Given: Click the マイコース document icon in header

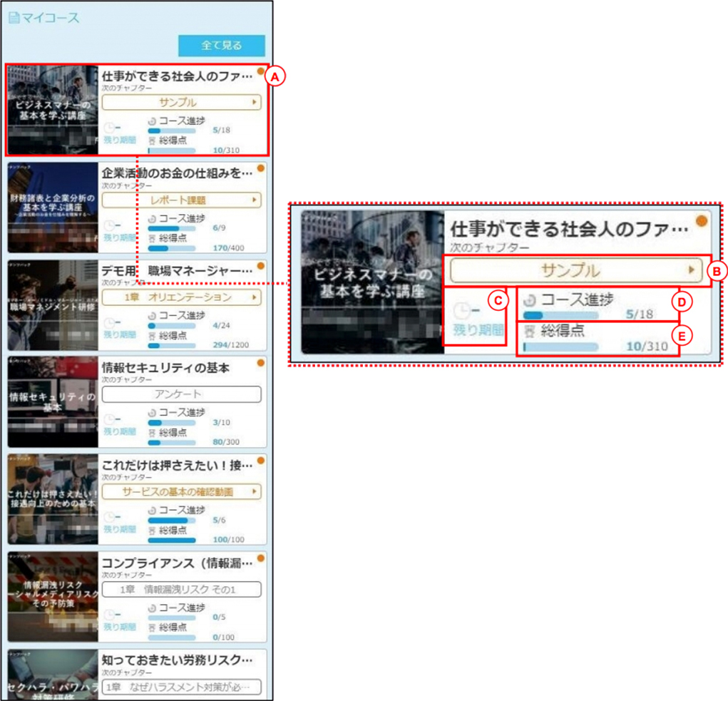Looking at the screenshot, I should tap(14, 18).
